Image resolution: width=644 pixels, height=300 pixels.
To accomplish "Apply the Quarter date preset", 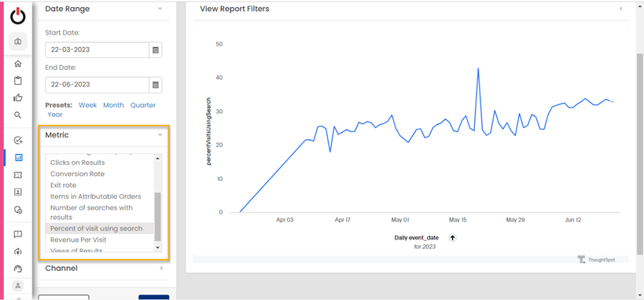I will coord(143,105).
